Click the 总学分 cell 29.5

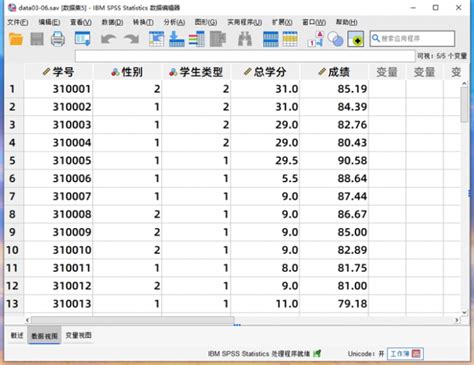pos(265,160)
